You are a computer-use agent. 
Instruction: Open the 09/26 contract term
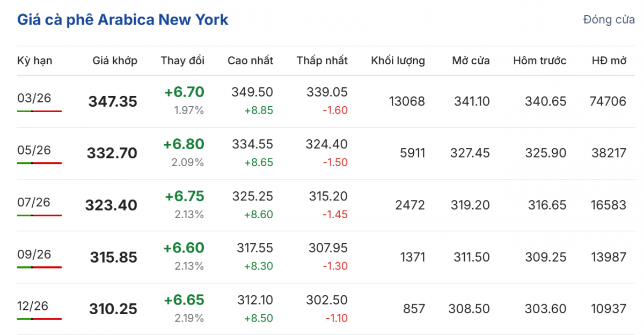pos(34,254)
